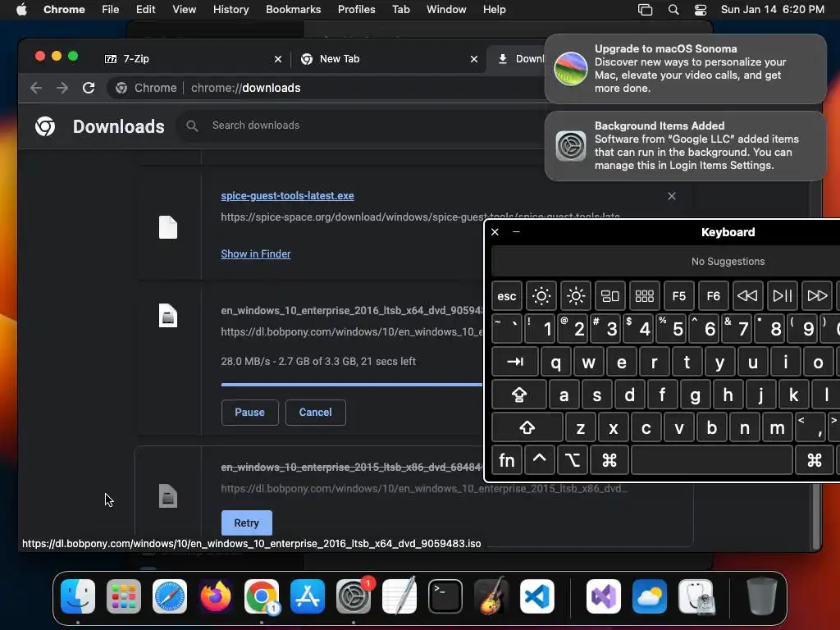Screen dimensions: 840x630
Task: Open the Apple menu
Action: 21,10
